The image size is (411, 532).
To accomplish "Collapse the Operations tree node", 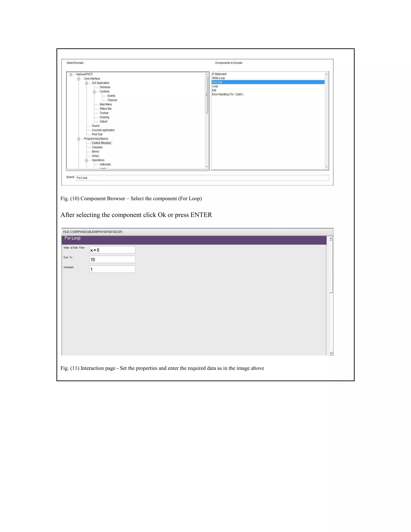I will pyautogui.click(x=86, y=161).
